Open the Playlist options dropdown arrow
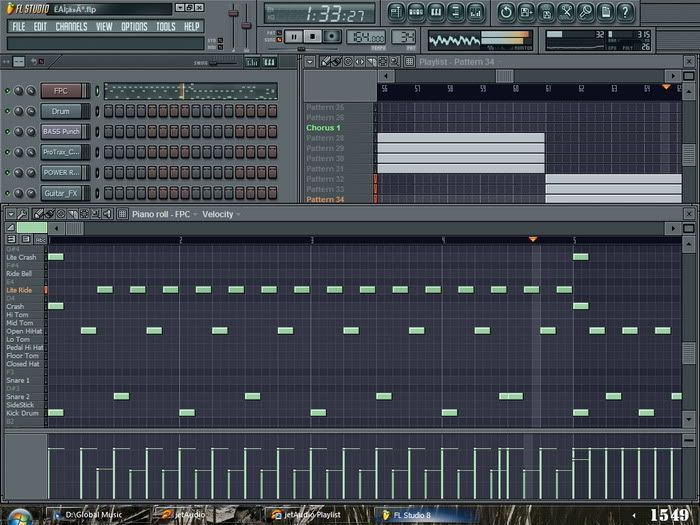The width and height of the screenshot is (700, 525). point(310,62)
